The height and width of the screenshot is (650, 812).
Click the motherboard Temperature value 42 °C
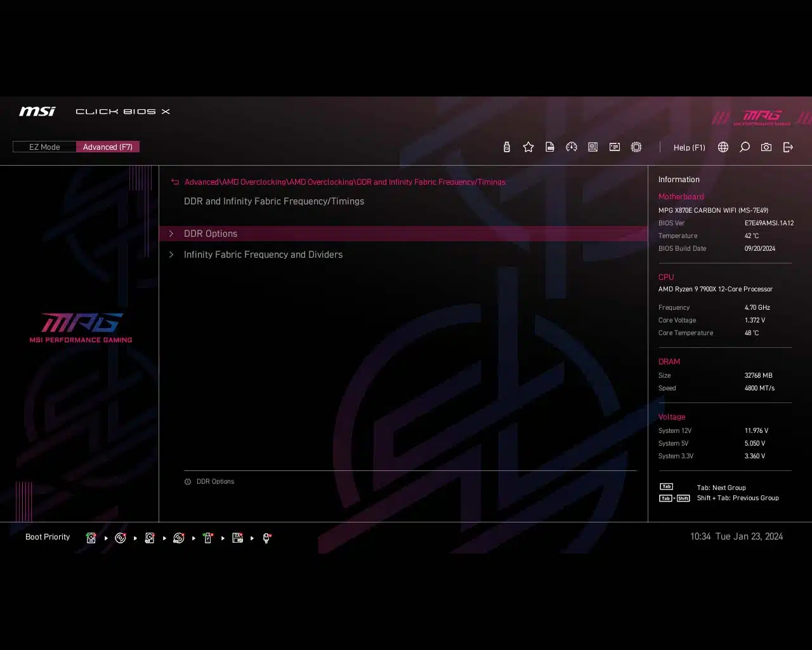coord(752,236)
